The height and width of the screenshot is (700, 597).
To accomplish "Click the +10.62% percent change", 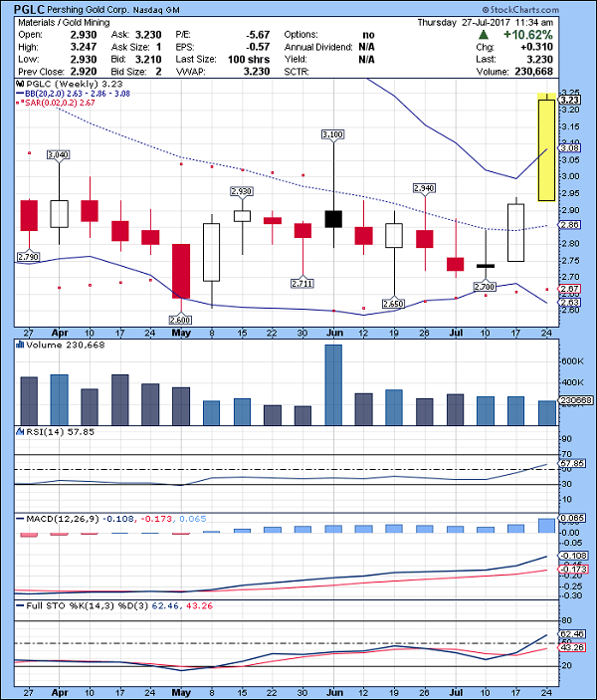I will [x=527, y=35].
